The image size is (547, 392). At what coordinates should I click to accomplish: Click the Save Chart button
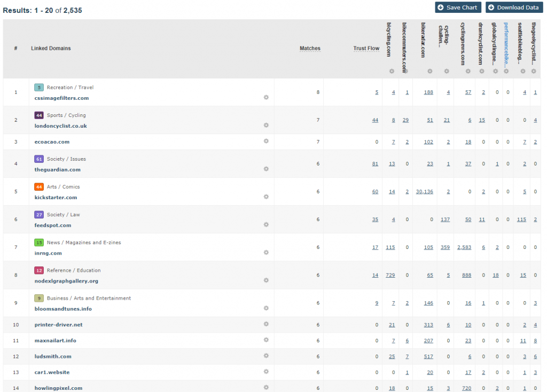(x=458, y=7)
